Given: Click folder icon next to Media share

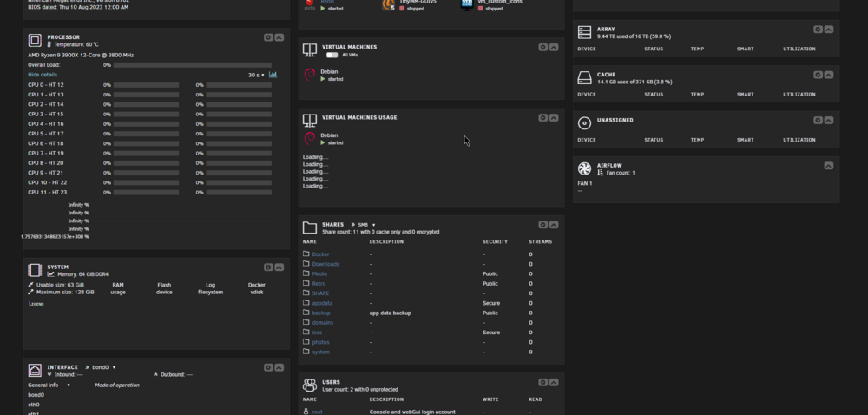Looking at the screenshot, I should pyautogui.click(x=306, y=273).
